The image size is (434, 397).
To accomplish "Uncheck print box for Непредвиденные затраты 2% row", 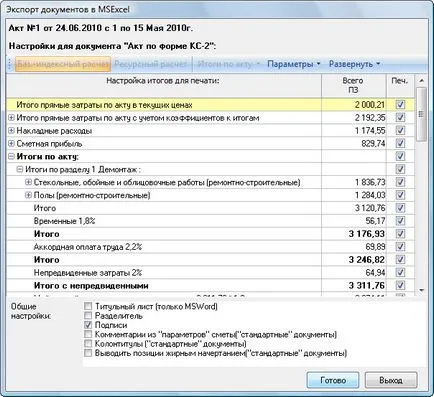I will [x=400, y=273].
